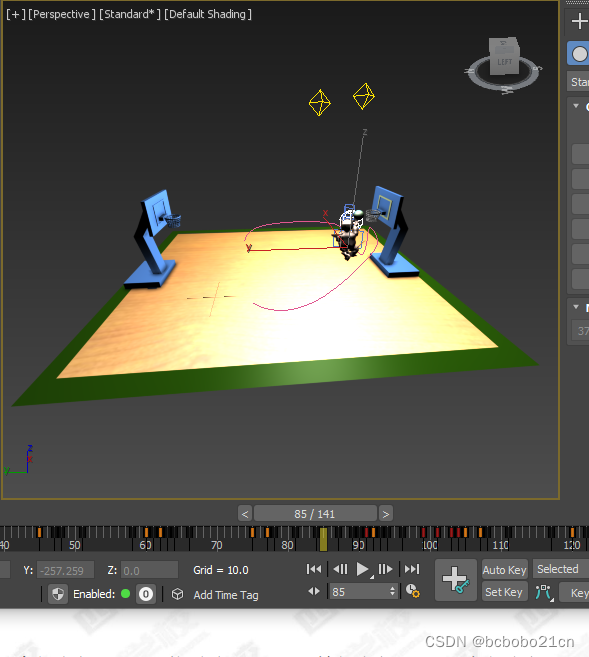Toggle key mode arrows icon
The width and height of the screenshot is (589, 657).
coord(314,591)
